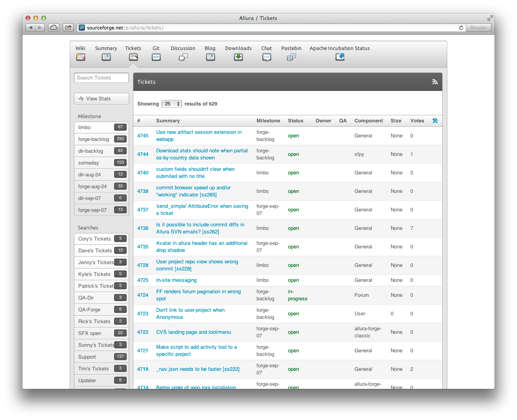Screen dimensions: 517x420
Task: Open the Downloads icon
Action: pos(238,57)
